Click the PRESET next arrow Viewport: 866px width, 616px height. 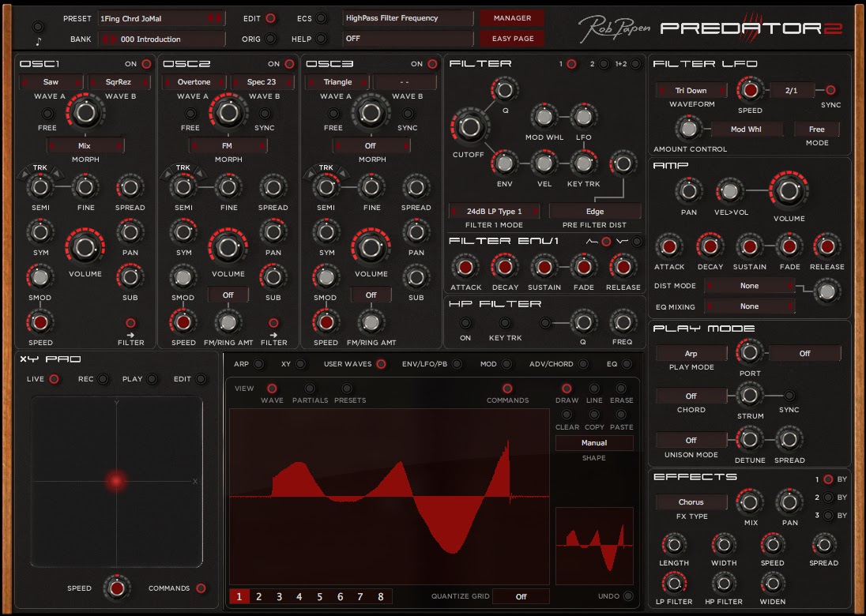[218, 18]
